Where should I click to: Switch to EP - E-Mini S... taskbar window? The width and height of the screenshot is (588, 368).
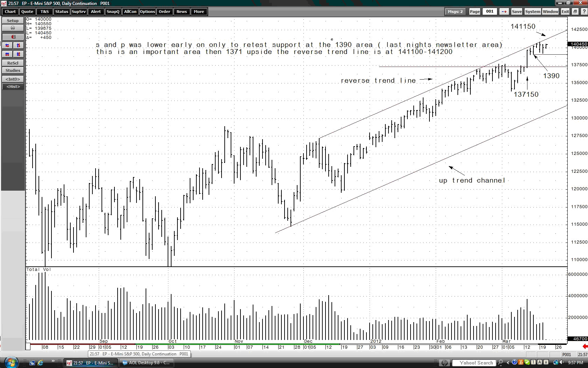pyautogui.click(x=90, y=363)
